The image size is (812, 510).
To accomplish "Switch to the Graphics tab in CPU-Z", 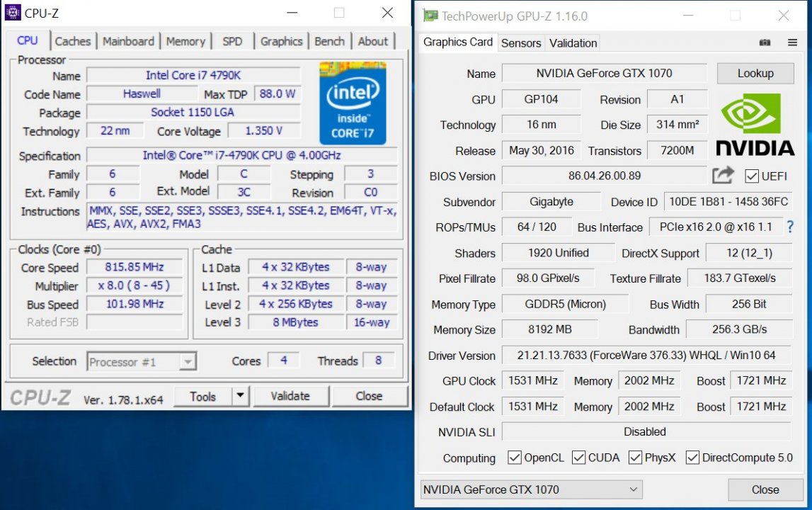I will coord(281,41).
